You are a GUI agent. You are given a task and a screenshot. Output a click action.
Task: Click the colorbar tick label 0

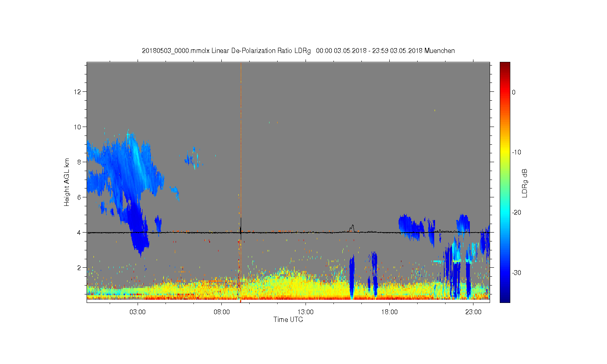click(x=514, y=92)
